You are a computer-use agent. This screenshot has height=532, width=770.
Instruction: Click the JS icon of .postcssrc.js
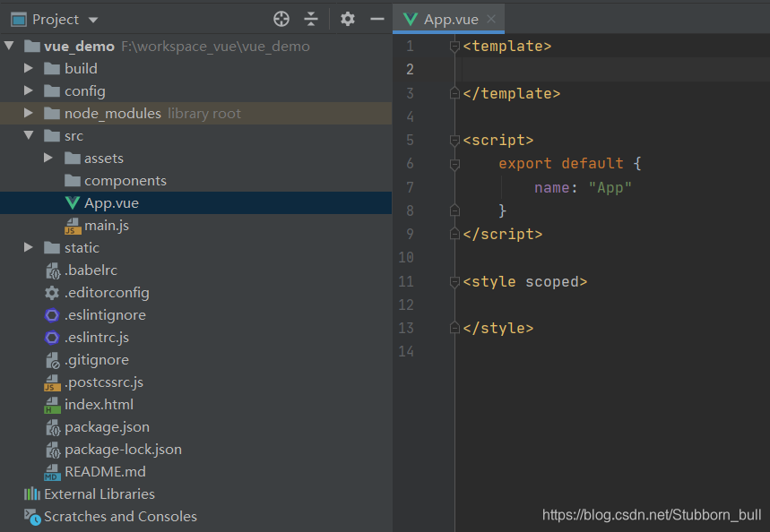coord(52,382)
